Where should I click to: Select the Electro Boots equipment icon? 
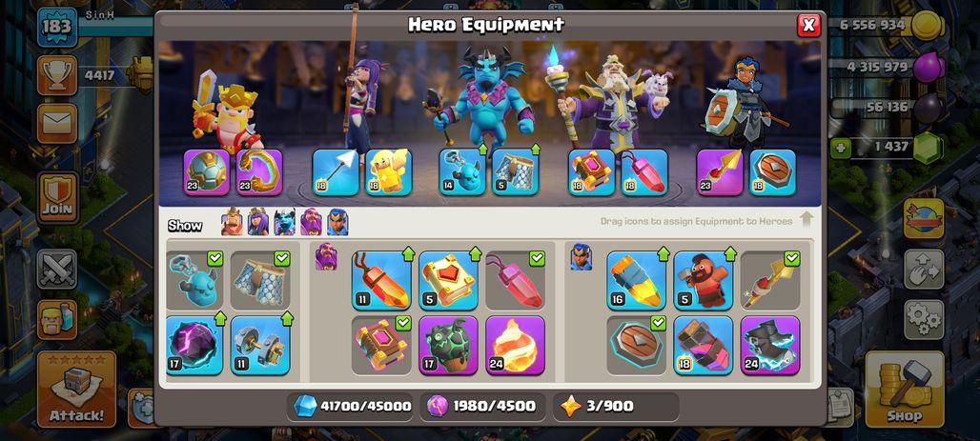770,345
